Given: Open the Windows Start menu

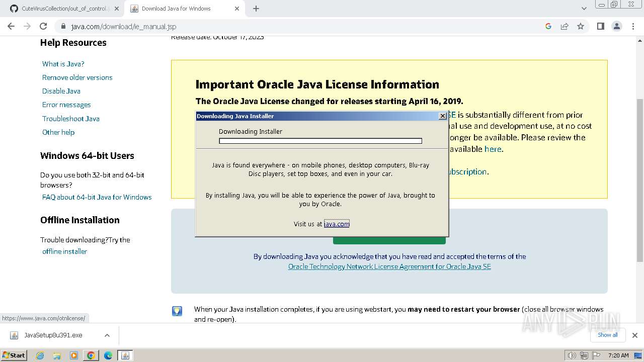Looking at the screenshot, I should 14,355.
